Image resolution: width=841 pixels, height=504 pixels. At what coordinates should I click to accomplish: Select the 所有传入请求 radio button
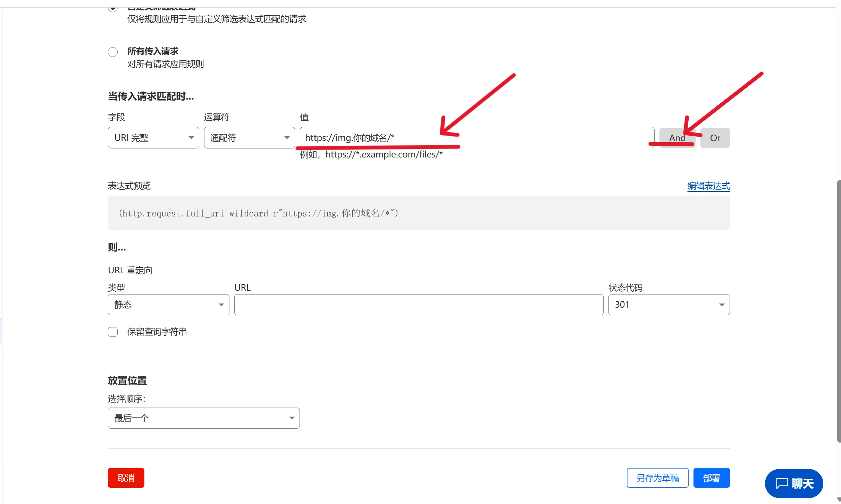pyautogui.click(x=113, y=52)
